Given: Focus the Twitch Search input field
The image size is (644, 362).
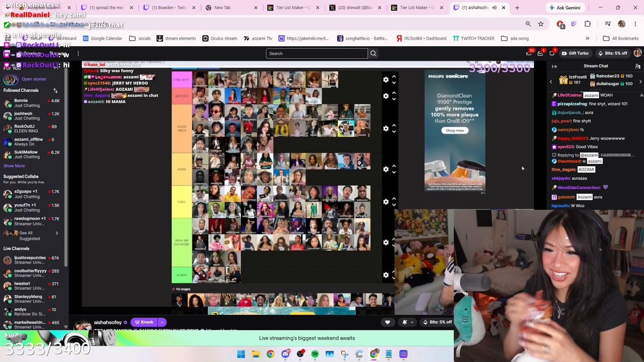Looking at the screenshot, I should (x=317, y=54).
